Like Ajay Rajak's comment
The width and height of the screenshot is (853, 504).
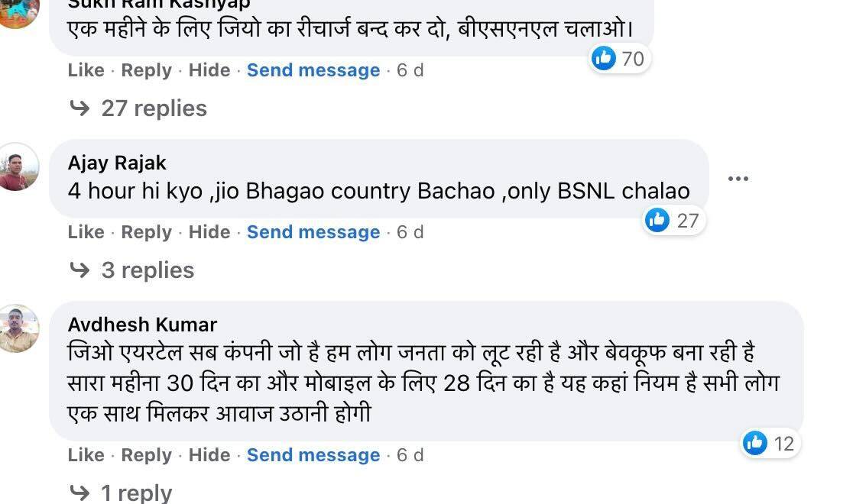86,232
